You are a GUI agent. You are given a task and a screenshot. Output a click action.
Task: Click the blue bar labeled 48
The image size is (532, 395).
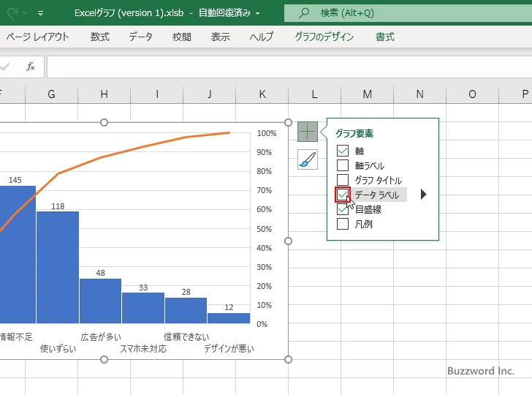(100, 301)
